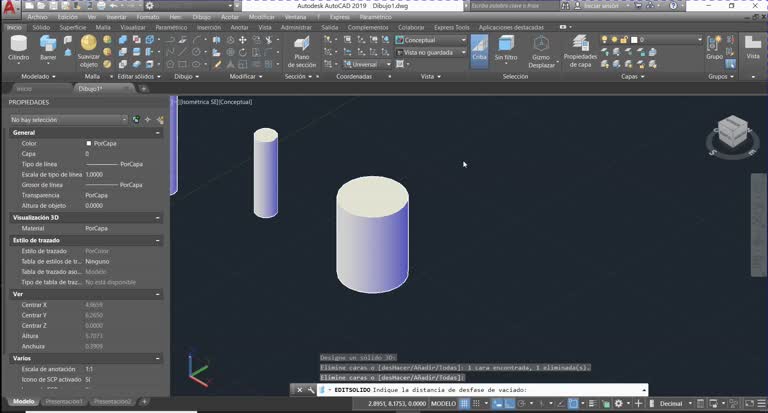Expand the Modelado panel flyout

pos(38,76)
